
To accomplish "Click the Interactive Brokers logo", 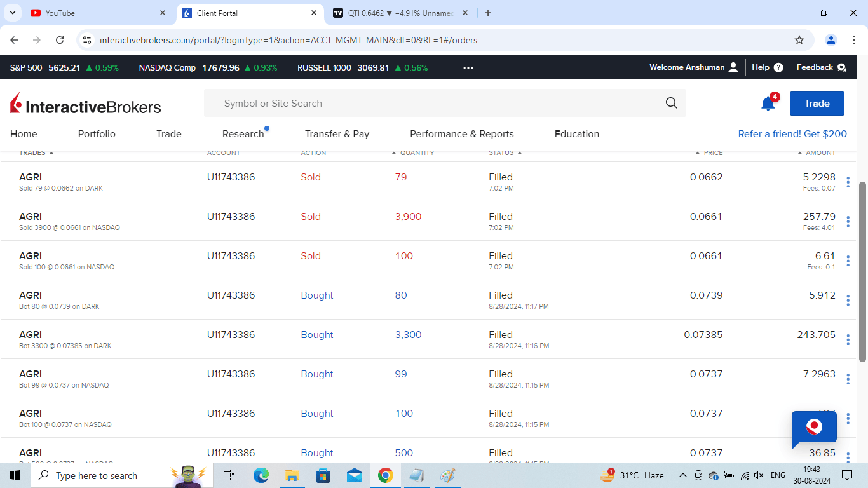I will tap(86, 104).
